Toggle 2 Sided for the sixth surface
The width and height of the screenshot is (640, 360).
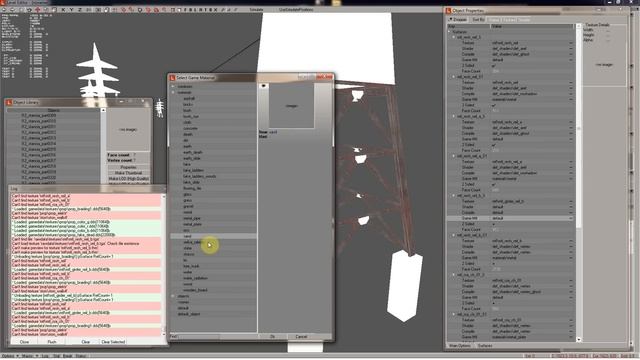click(494, 263)
